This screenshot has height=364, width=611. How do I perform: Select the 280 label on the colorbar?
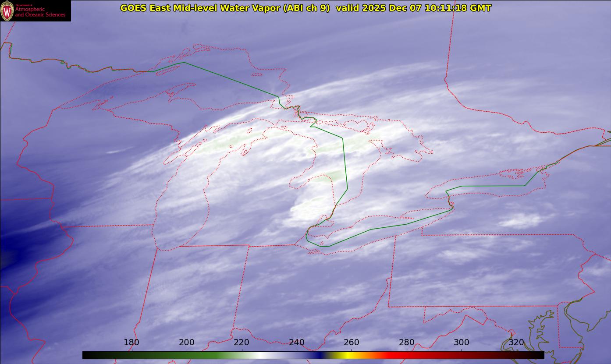[x=407, y=342]
